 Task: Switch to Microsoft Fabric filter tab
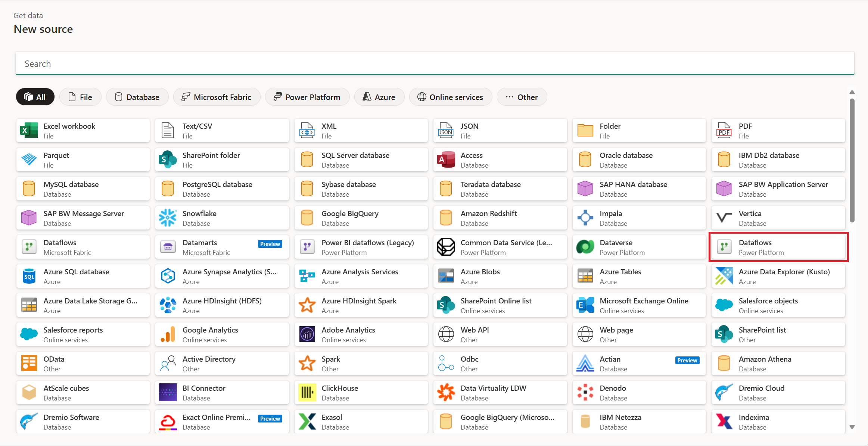[217, 97]
